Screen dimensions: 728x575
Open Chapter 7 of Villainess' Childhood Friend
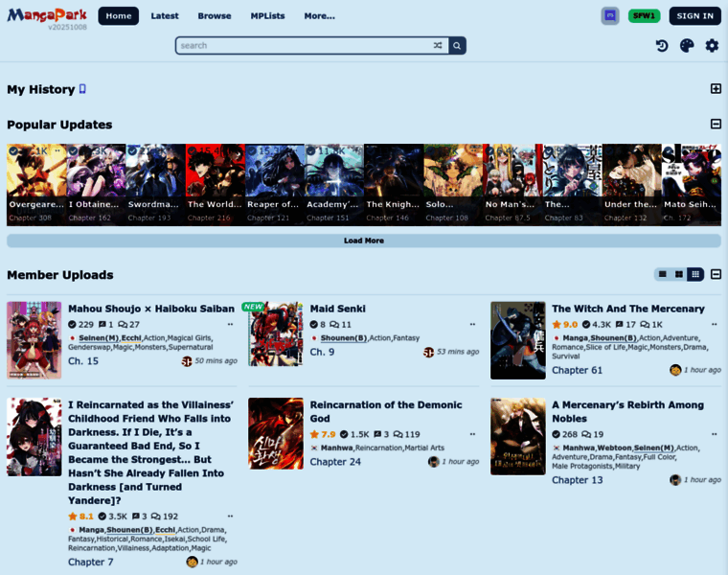91,562
